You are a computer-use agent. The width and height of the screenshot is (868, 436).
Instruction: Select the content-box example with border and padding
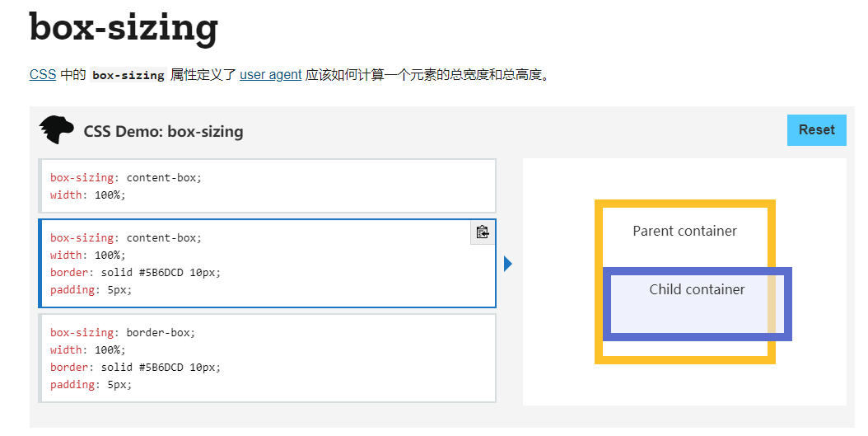268,264
